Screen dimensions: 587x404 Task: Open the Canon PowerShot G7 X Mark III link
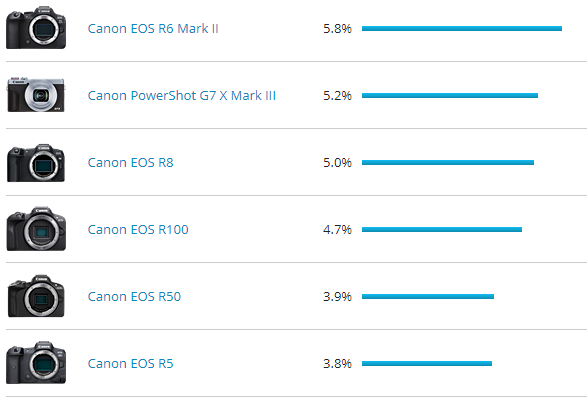pyautogui.click(x=182, y=95)
